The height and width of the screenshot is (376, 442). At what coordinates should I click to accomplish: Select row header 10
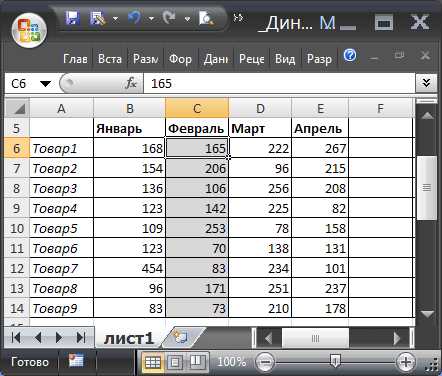[x=17, y=228]
